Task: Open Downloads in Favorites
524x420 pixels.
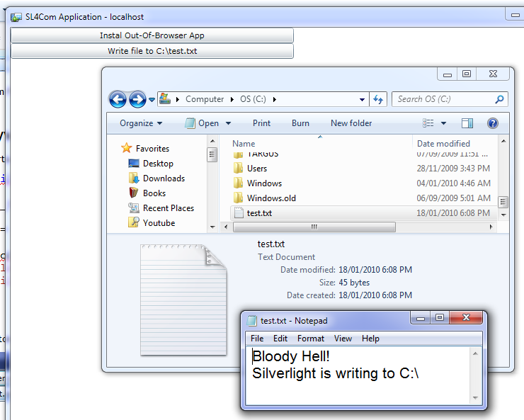Action: click(x=164, y=178)
